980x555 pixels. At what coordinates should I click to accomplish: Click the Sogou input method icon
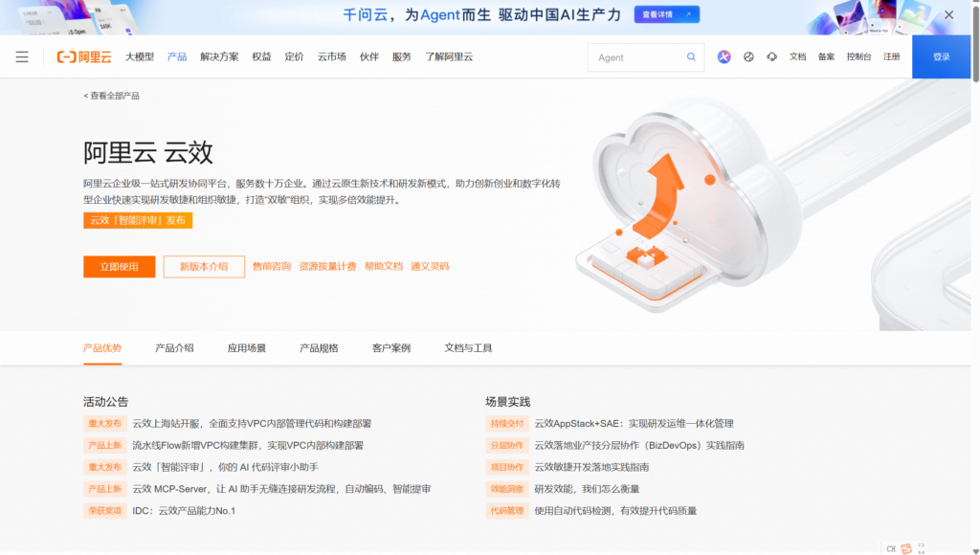pyautogui.click(x=906, y=548)
